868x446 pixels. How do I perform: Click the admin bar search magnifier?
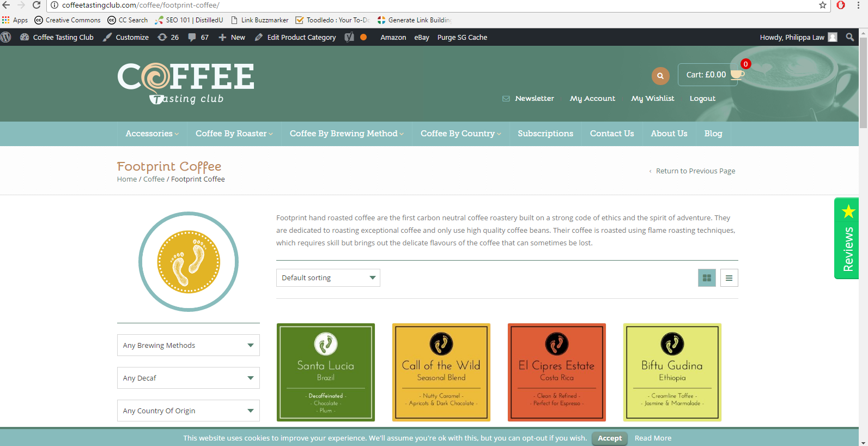click(849, 37)
